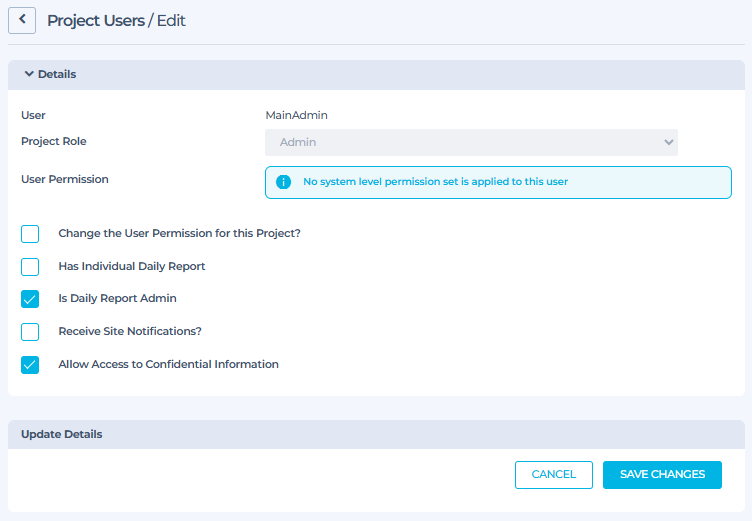752x521 pixels.
Task: Click the Edit breadcrumb text
Action: pyautogui.click(x=171, y=21)
